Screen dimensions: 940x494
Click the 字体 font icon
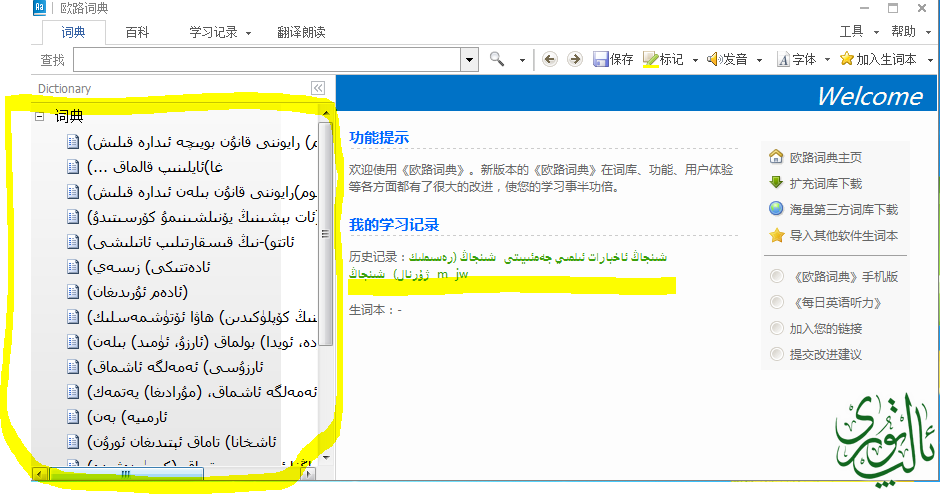coord(783,59)
